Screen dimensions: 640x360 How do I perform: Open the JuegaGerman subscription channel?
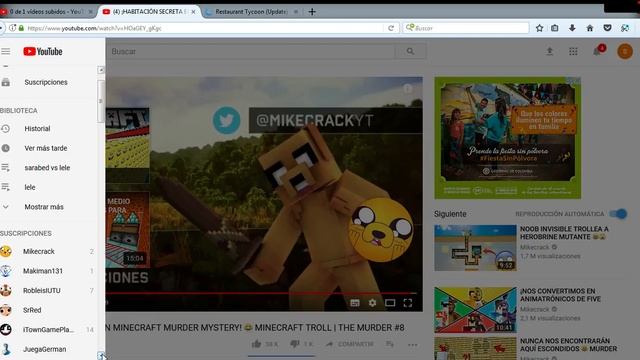pos(44,349)
